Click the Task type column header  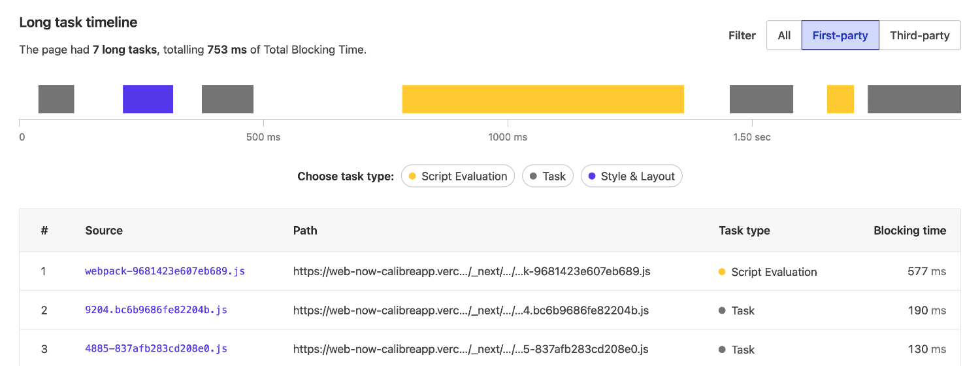pyautogui.click(x=744, y=230)
